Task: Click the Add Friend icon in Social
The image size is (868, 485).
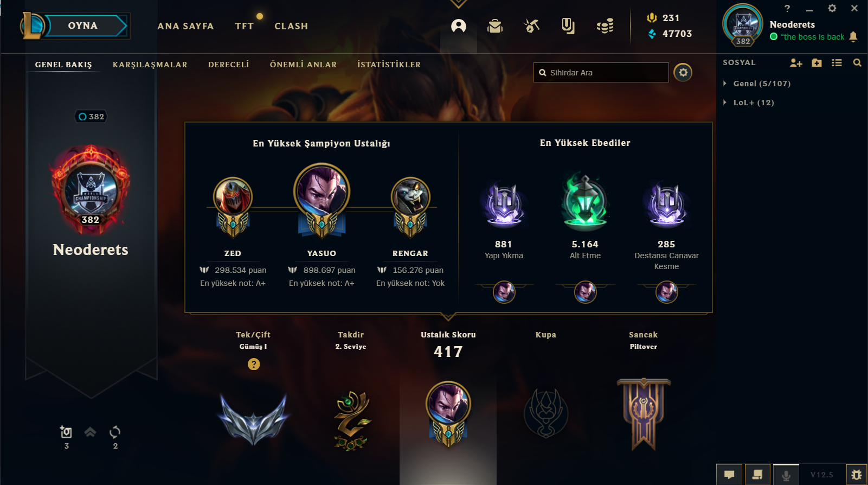Action: (796, 63)
